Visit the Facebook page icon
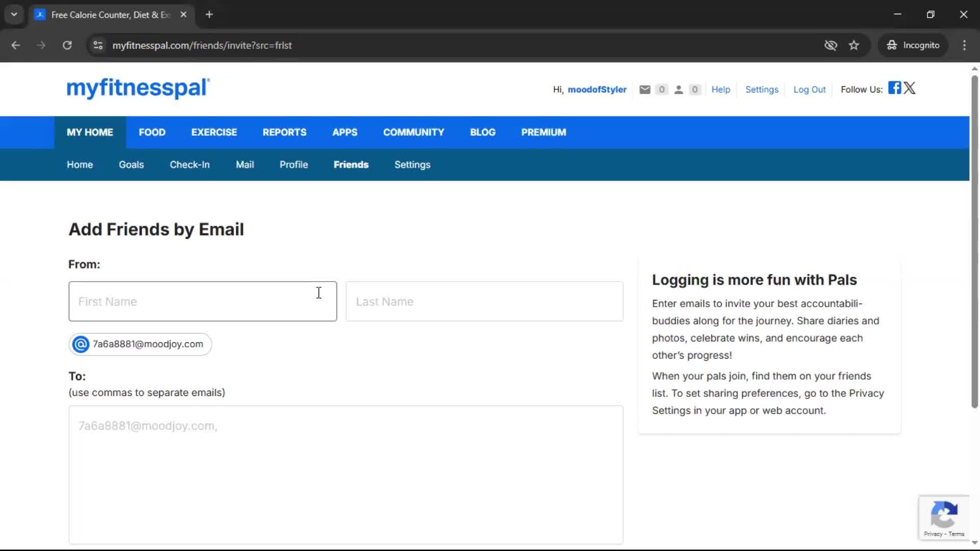980x551 pixels. [x=894, y=88]
